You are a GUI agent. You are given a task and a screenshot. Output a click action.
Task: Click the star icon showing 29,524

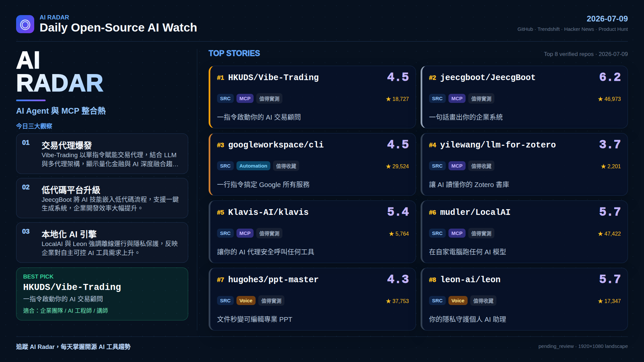(x=388, y=167)
